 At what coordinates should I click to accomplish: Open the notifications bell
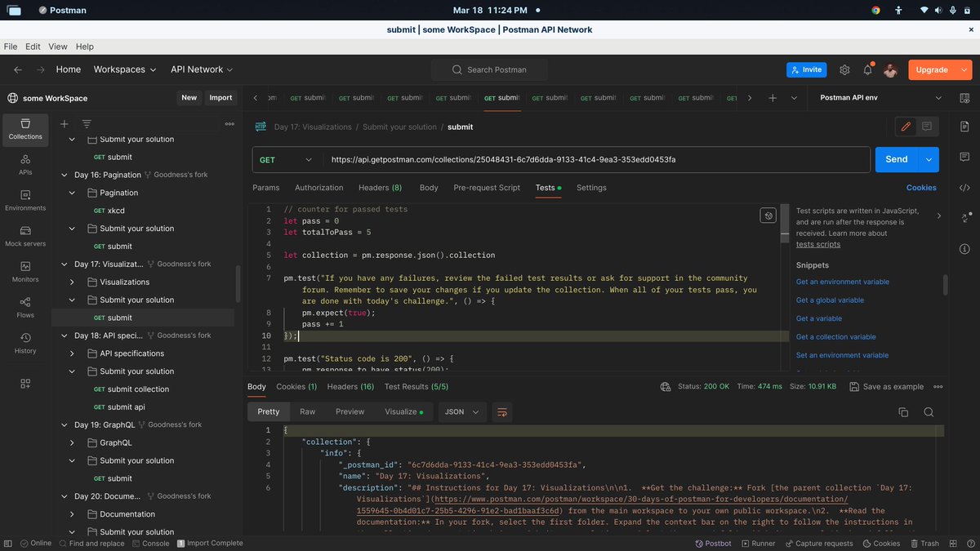click(867, 70)
